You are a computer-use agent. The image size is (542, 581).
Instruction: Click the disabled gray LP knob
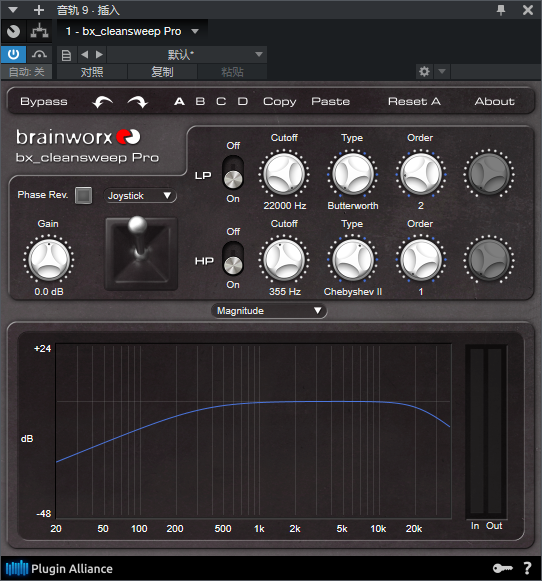tap(489, 174)
